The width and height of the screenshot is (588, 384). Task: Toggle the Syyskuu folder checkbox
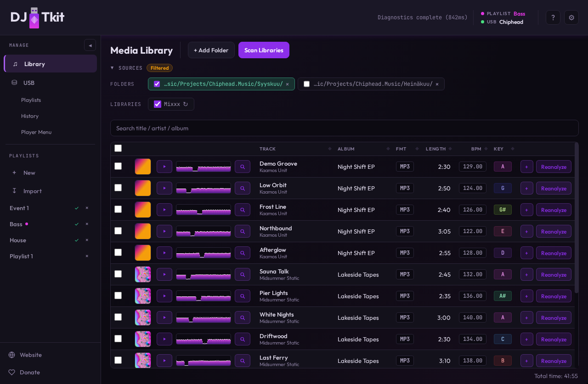click(x=157, y=84)
